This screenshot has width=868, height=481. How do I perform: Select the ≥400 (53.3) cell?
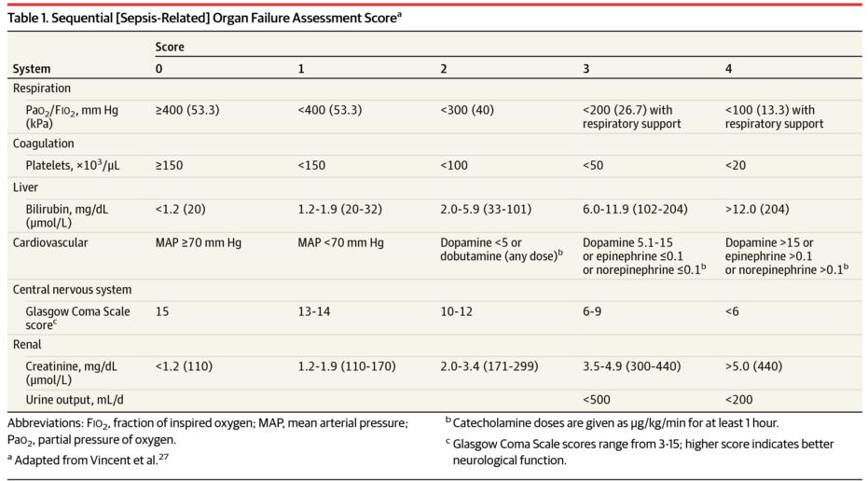187,110
